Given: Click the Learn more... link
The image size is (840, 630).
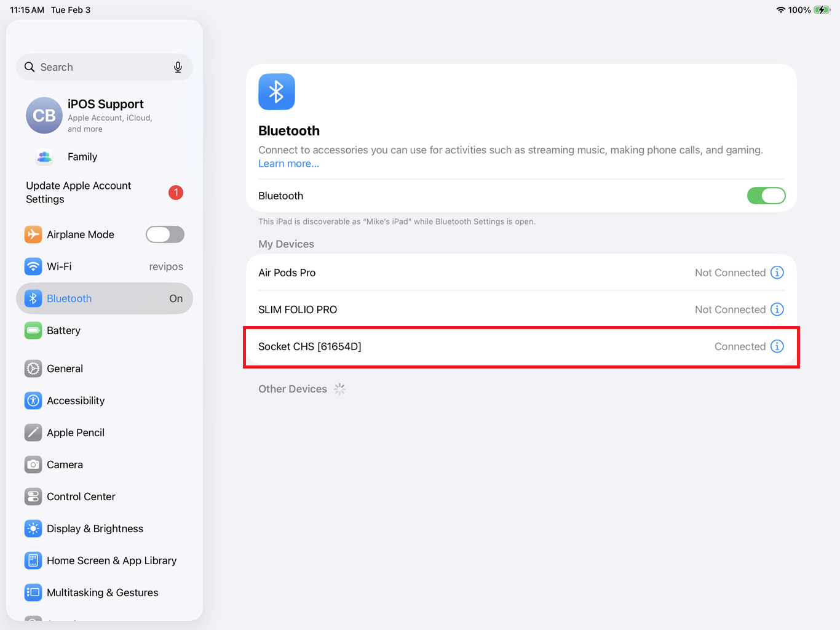Looking at the screenshot, I should pyautogui.click(x=288, y=164).
